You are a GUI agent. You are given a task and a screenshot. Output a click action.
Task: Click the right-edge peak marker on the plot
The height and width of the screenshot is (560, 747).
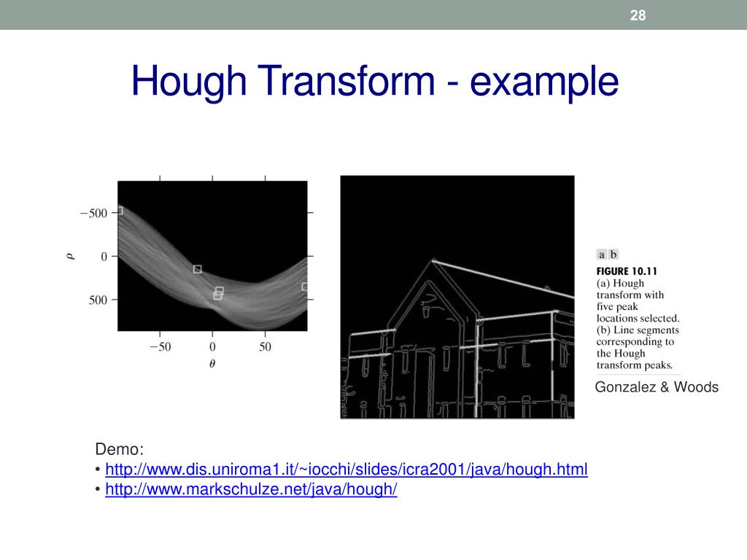pos(305,286)
